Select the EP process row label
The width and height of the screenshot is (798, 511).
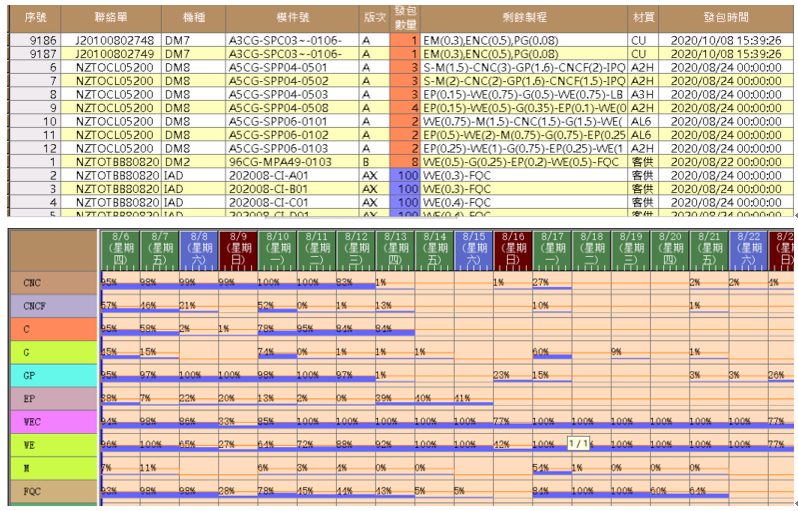(54, 399)
